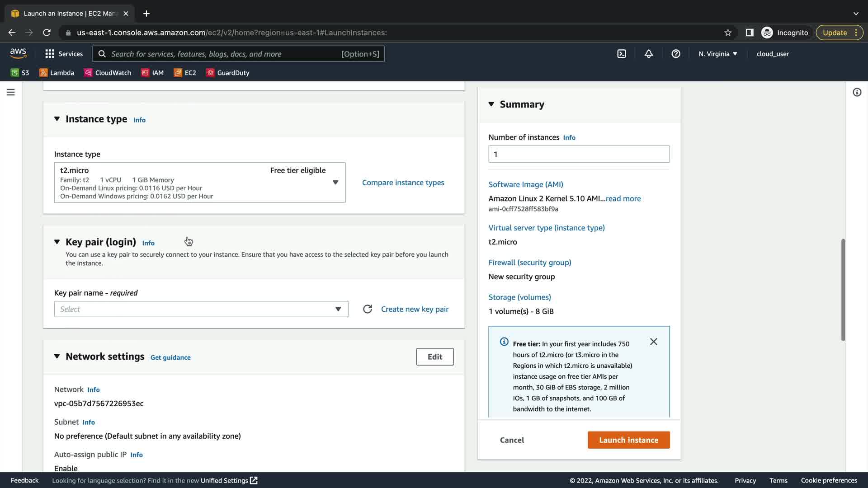The height and width of the screenshot is (488, 868).
Task: Open the EC2 bookmark shortcut
Action: pyautogui.click(x=185, y=73)
